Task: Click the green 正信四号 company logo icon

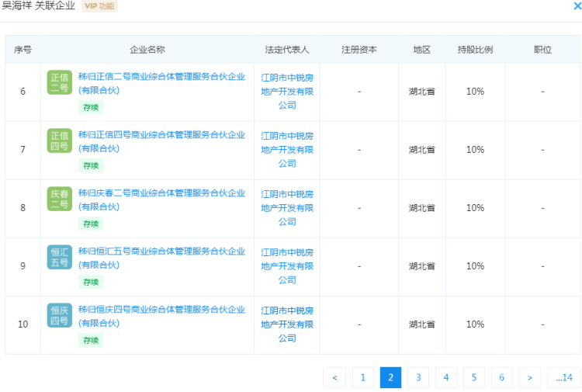Action: pyautogui.click(x=60, y=140)
